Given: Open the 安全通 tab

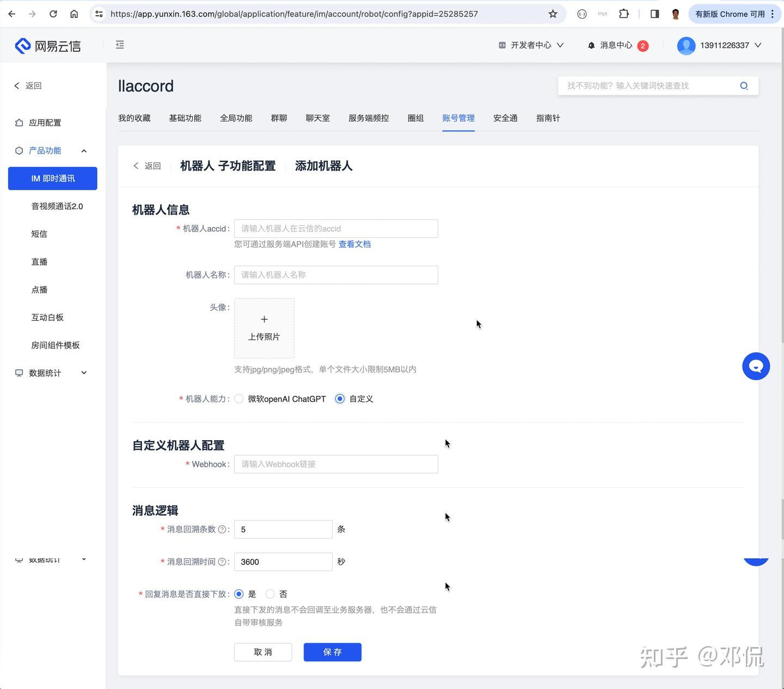Looking at the screenshot, I should pyautogui.click(x=505, y=118).
